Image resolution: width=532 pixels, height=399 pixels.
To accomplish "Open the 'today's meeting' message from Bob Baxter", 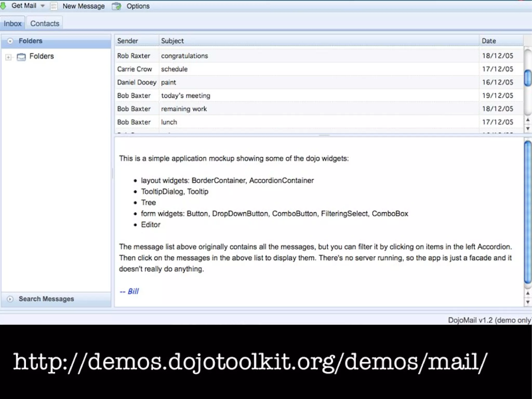I will tap(185, 96).
